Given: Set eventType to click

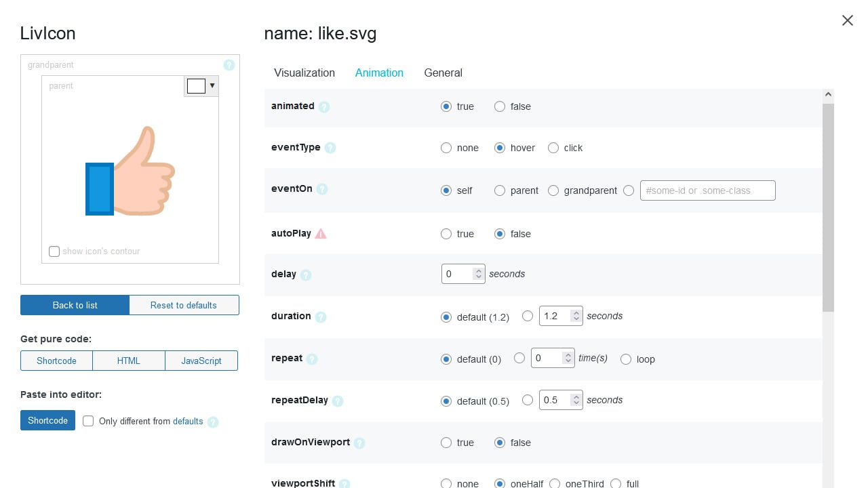Looking at the screenshot, I should coord(553,148).
